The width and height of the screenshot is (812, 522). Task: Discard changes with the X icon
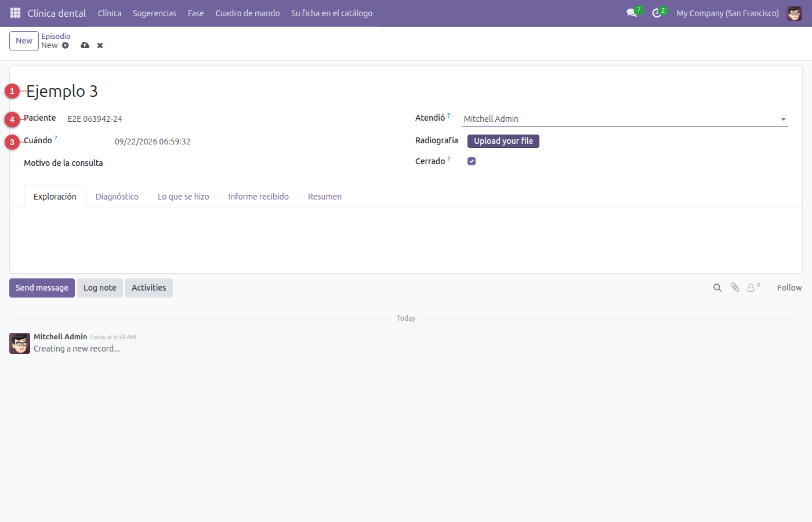click(100, 45)
